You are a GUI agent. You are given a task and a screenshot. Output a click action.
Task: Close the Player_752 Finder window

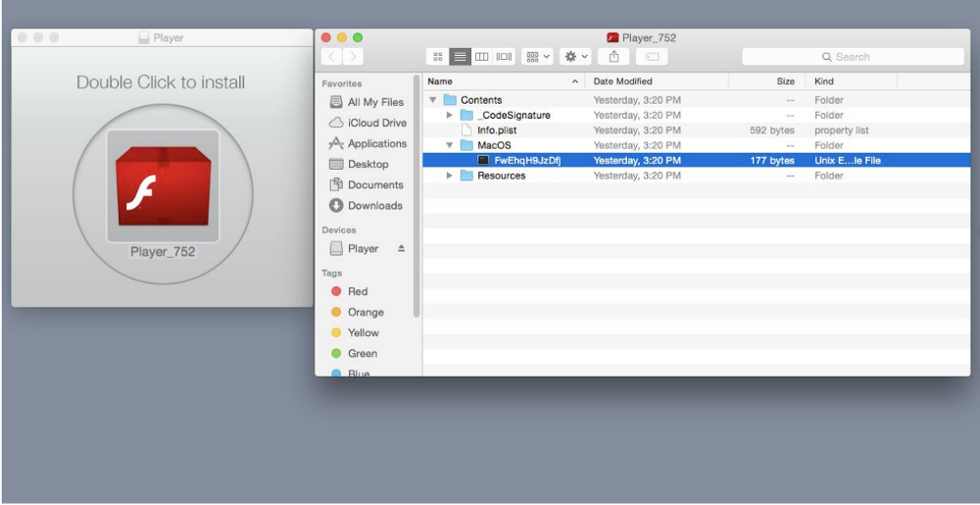click(x=326, y=37)
